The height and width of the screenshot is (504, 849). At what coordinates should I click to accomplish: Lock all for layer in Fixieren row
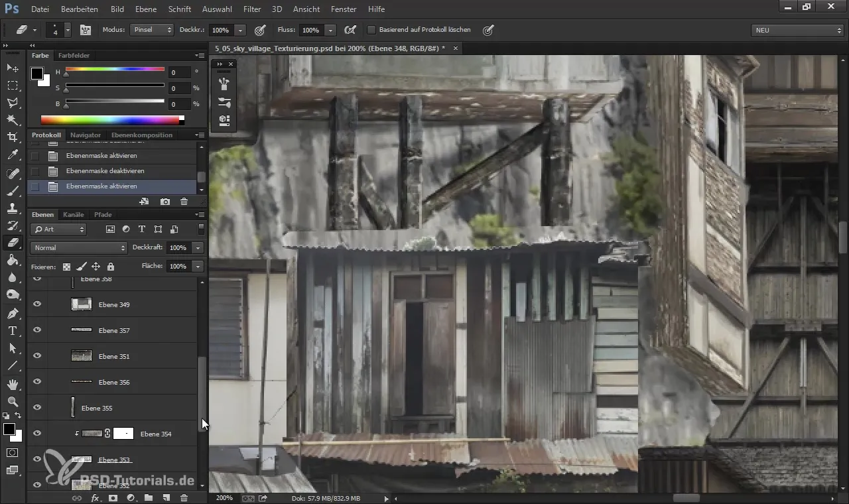click(x=110, y=267)
